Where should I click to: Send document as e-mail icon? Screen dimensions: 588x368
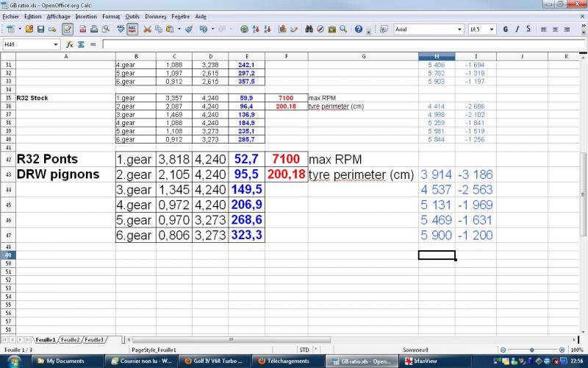[52, 29]
